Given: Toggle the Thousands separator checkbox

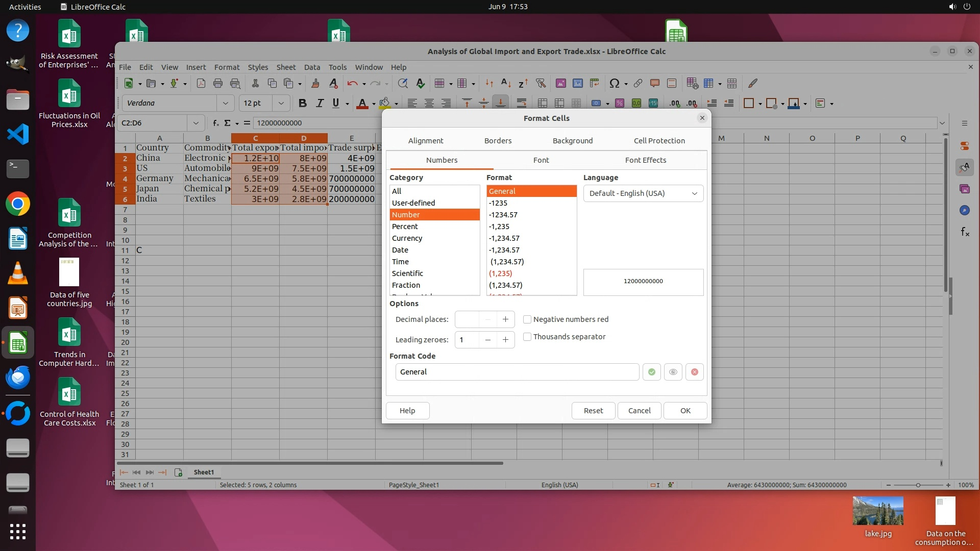Looking at the screenshot, I should click(527, 337).
